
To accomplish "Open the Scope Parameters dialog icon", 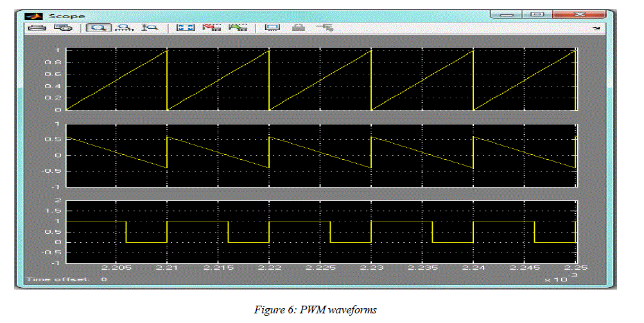I will [x=62, y=28].
